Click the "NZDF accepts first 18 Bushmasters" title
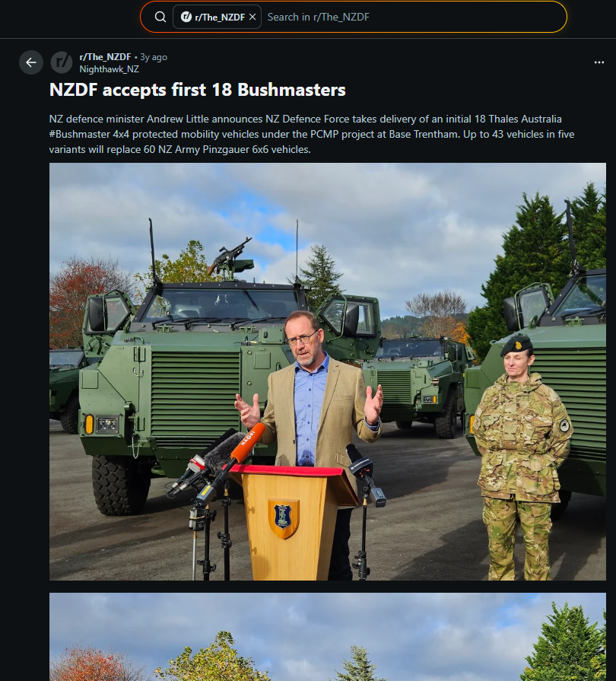This screenshot has width=616, height=681. point(198,90)
